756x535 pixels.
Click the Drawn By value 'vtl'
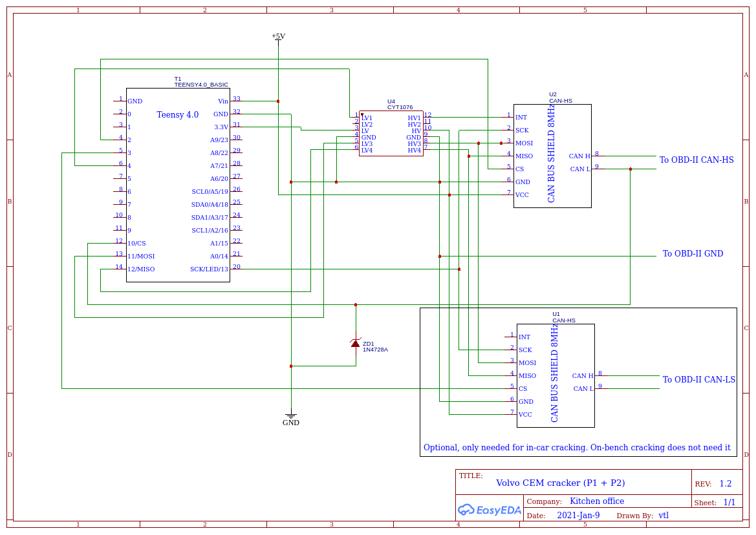(x=664, y=515)
